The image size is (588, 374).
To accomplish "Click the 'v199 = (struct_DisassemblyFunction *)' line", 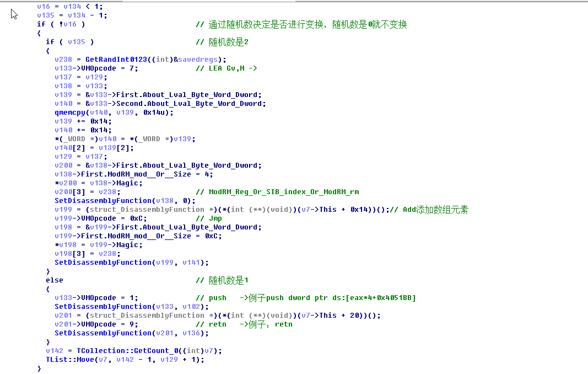I will [222, 210].
